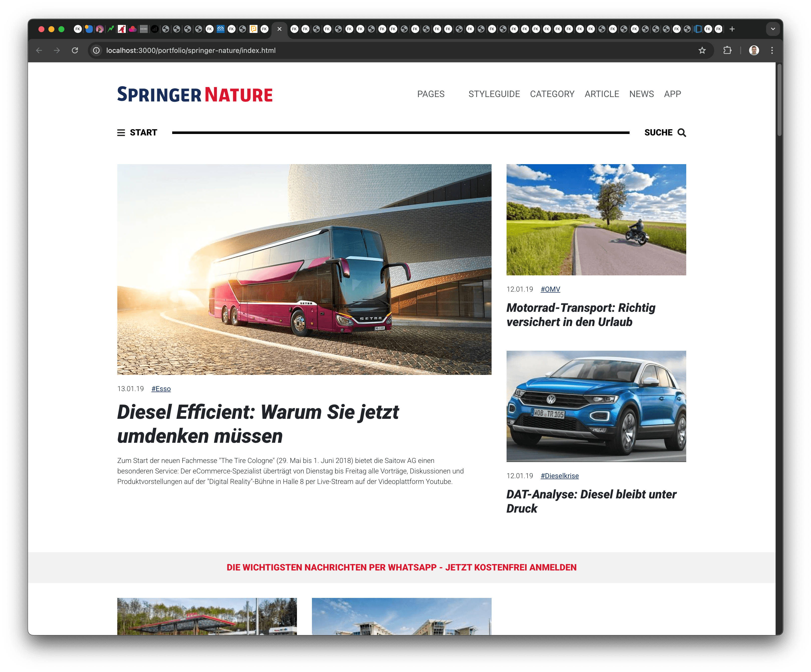Open the hamburger menu icon beside START
Viewport: 811px width, 672px height.
click(x=121, y=133)
